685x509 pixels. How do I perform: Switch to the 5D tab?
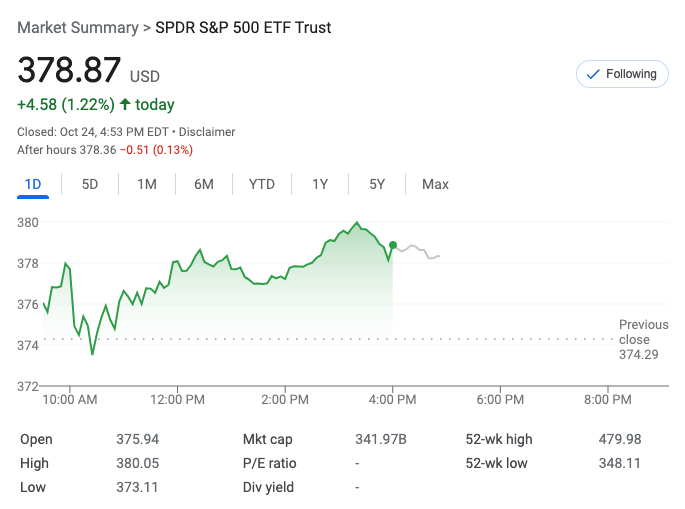(x=90, y=184)
